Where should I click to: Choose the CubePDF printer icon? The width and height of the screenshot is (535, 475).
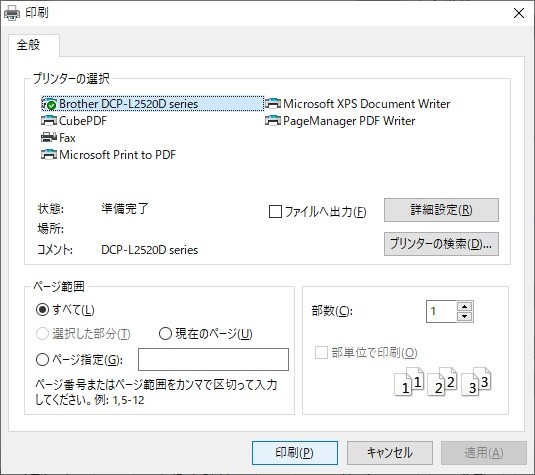point(49,120)
